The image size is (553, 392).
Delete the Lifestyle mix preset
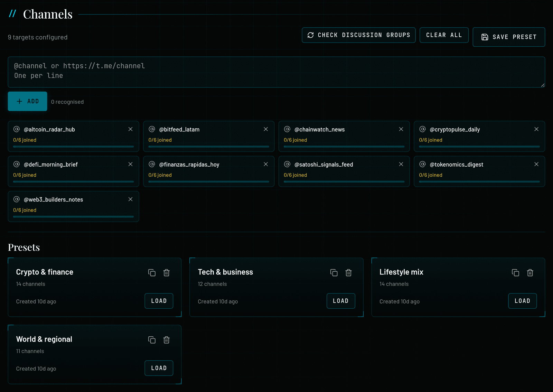(530, 273)
